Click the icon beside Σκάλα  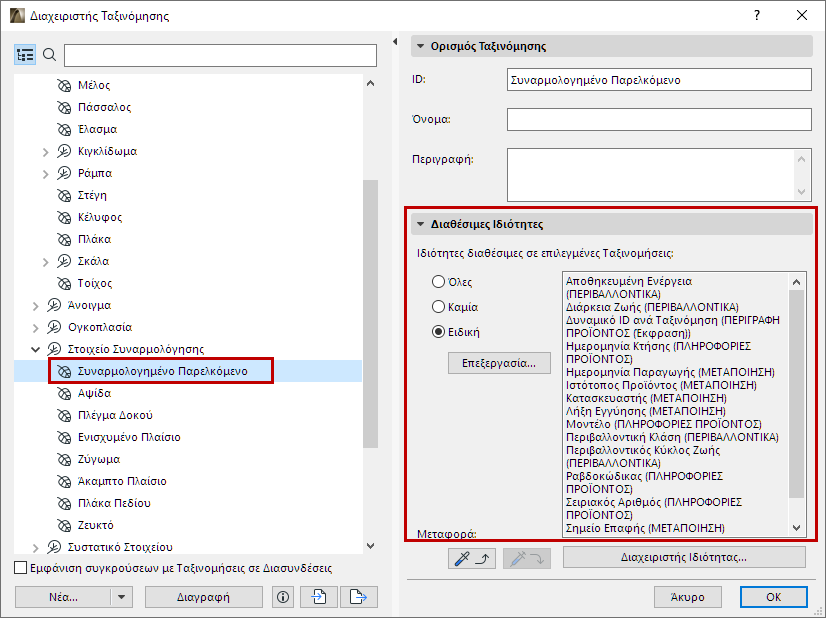click(x=64, y=261)
